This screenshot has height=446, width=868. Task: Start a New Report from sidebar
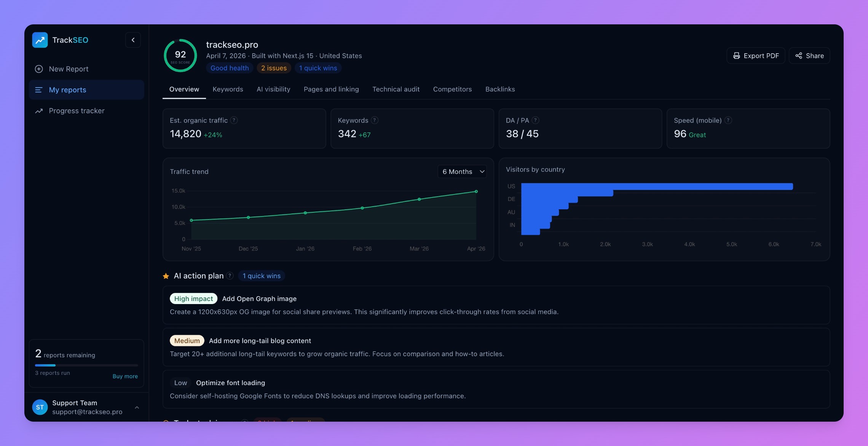69,69
